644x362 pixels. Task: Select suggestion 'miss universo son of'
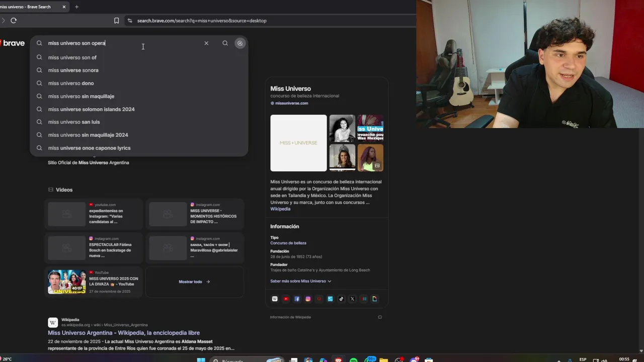(139, 57)
